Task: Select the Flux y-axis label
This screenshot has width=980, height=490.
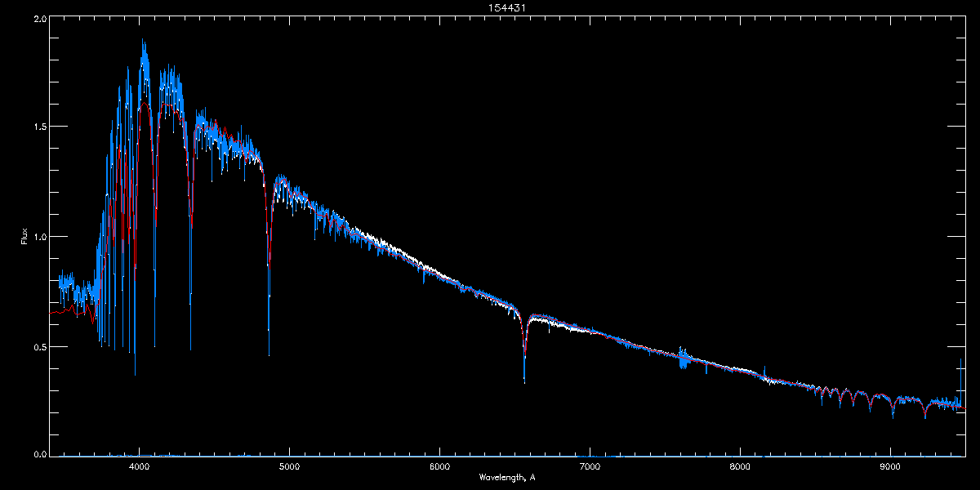Action: (x=24, y=235)
